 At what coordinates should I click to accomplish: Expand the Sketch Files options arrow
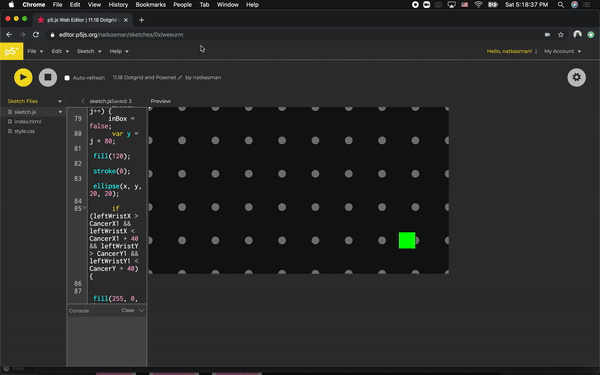pos(60,101)
